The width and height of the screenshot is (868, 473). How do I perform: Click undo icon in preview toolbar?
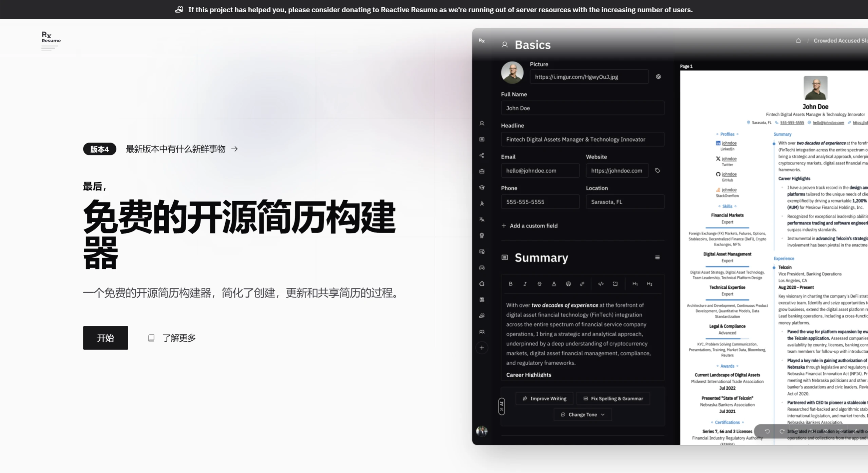click(x=767, y=431)
